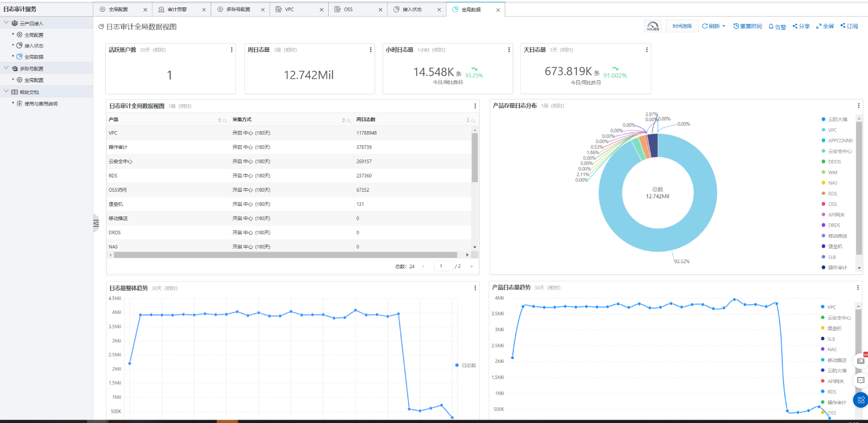Click the search icon in 采集方式 column header
The width and height of the screenshot is (868, 423).
349,121
